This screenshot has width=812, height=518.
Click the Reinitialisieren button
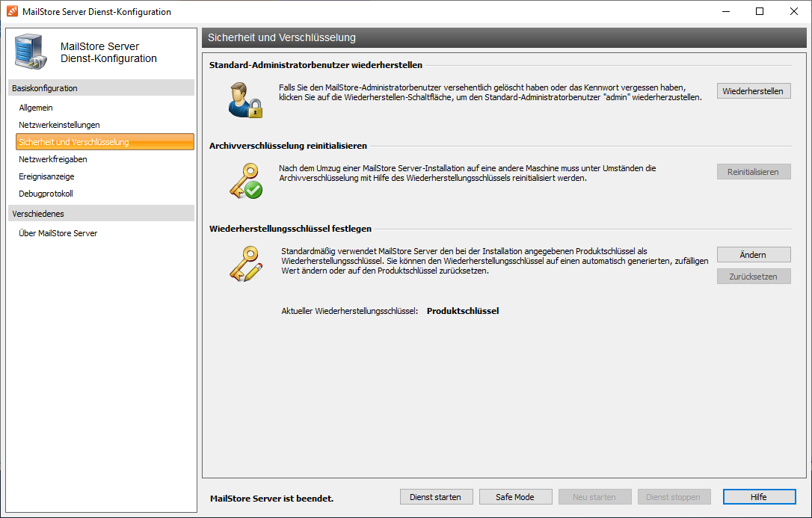pyautogui.click(x=754, y=172)
